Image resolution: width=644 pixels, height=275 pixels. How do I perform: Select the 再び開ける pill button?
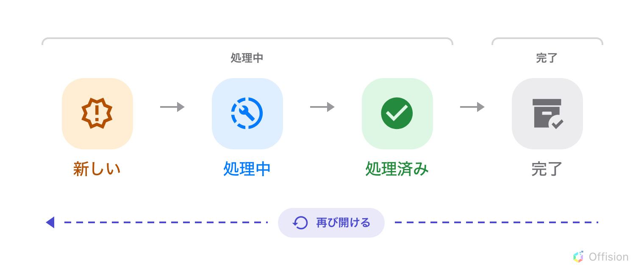(x=331, y=223)
